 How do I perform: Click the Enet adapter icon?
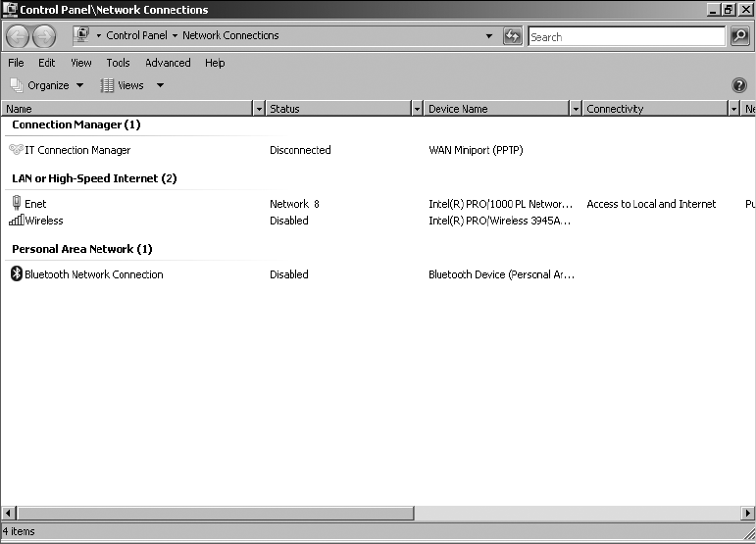coord(17,203)
